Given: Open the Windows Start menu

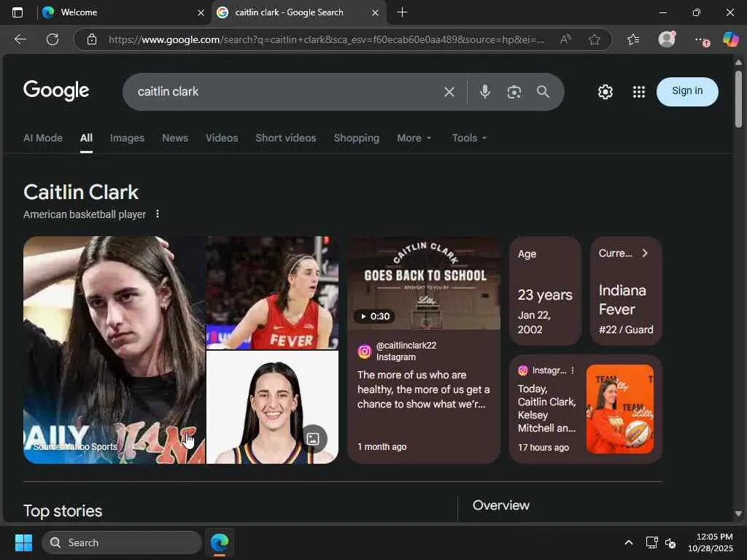Looking at the screenshot, I should (23, 542).
